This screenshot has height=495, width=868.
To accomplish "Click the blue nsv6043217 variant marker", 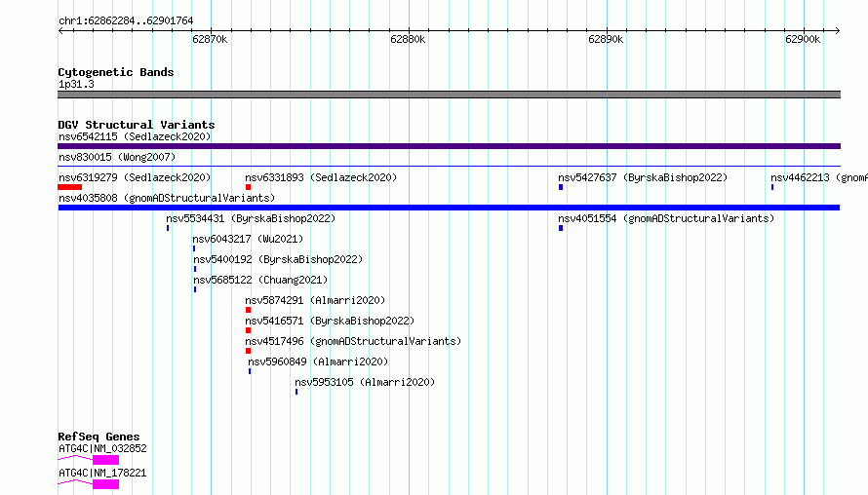I will [x=194, y=248].
